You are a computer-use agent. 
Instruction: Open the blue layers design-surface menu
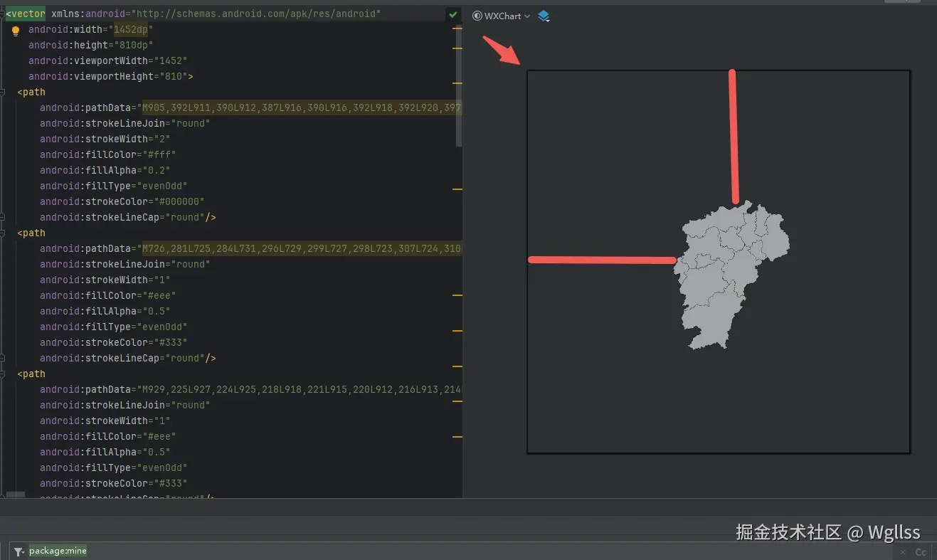[x=544, y=16]
